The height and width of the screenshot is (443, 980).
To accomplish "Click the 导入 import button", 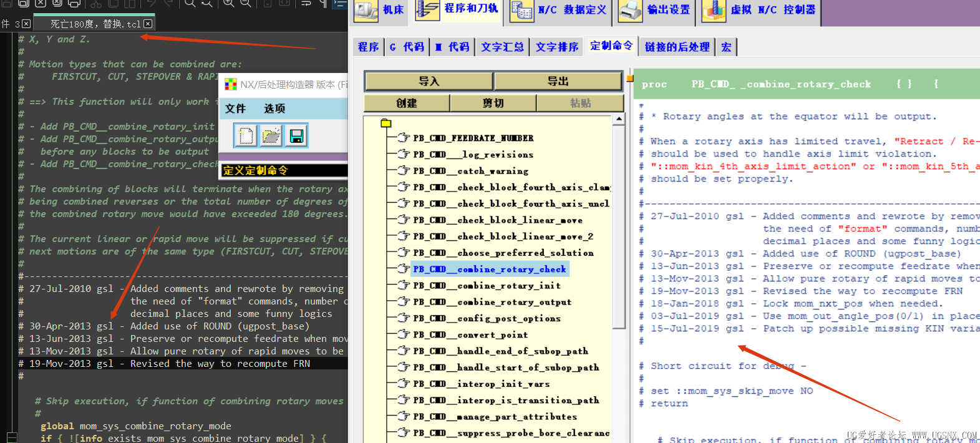I will (x=429, y=81).
